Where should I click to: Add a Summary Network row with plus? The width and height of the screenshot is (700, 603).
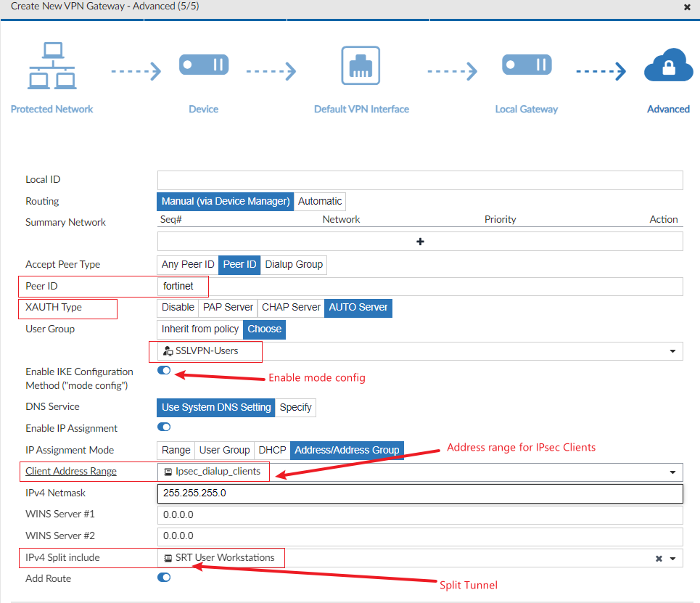pyautogui.click(x=420, y=242)
